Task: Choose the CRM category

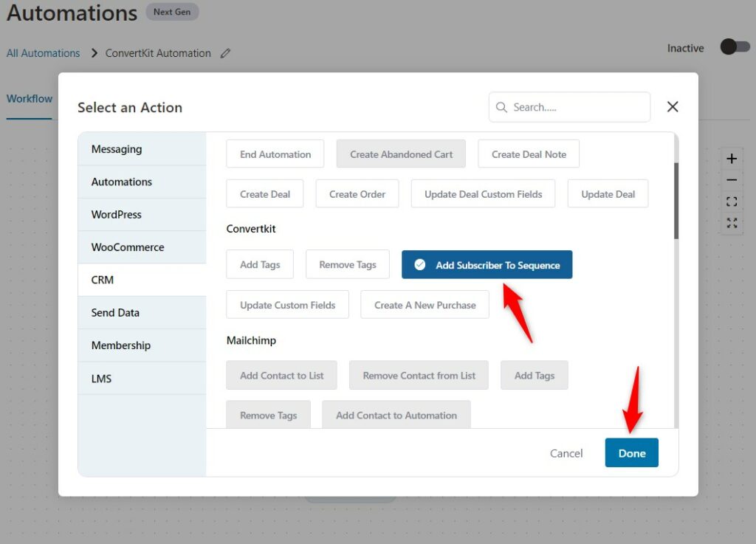Action: [x=142, y=280]
